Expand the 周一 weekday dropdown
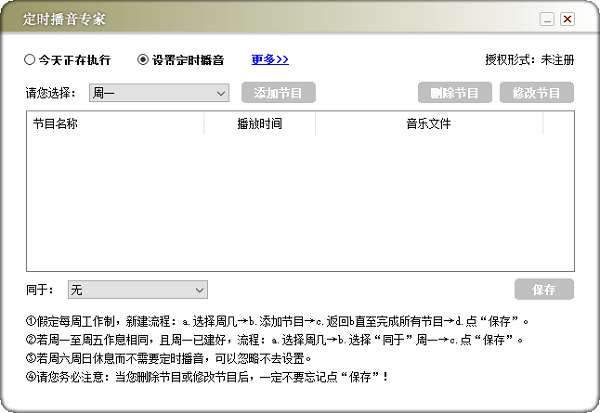The height and width of the screenshot is (413, 600). (x=159, y=93)
